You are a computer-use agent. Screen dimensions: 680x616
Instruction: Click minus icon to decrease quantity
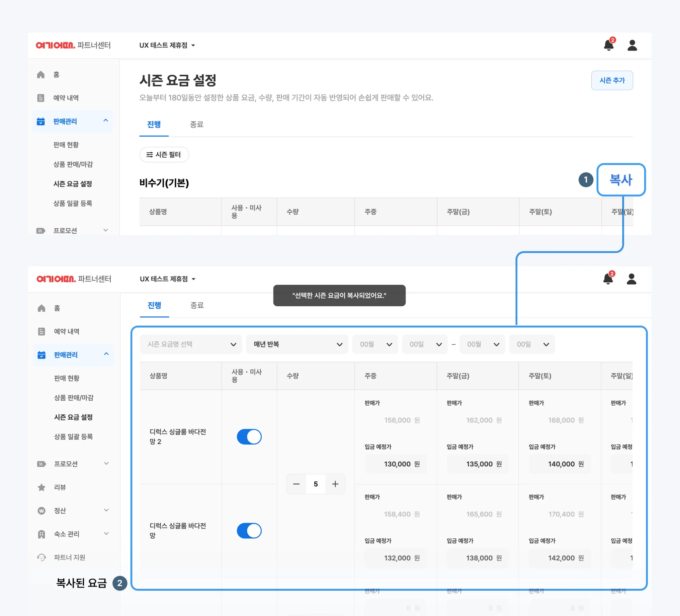pyautogui.click(x=296, y=484)
